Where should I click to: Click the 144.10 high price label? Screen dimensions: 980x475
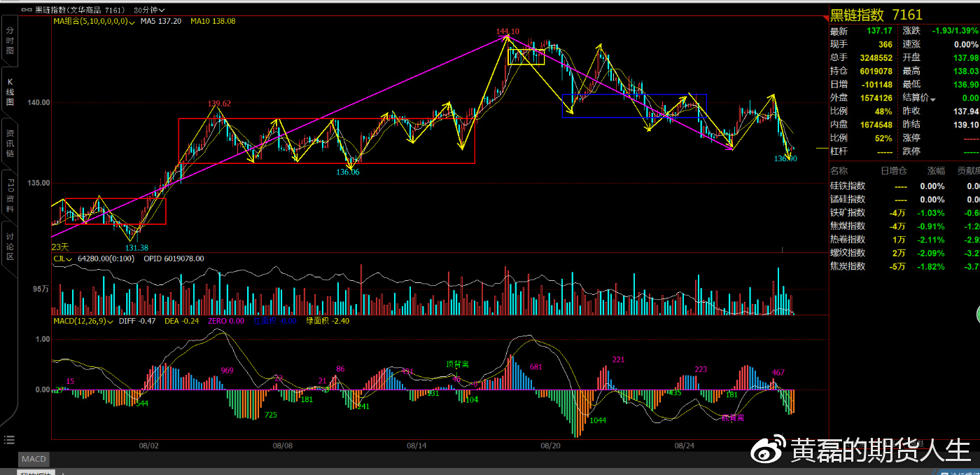(x=507, y=32)
